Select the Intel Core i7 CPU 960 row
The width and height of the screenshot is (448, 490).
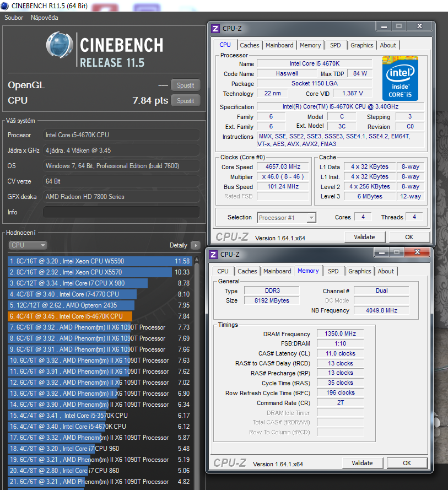click(100, 449)
